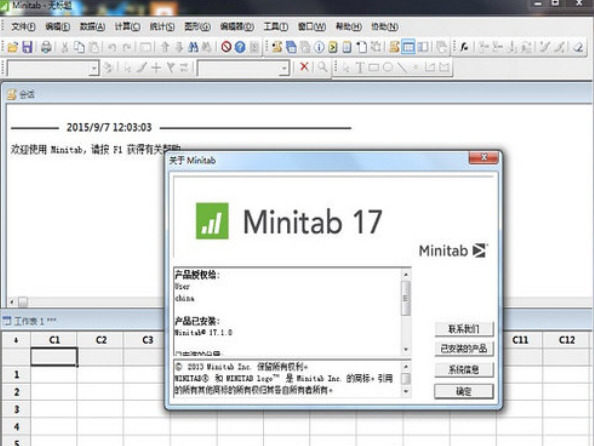Clear cells with the eraser icon

(578, 47)
